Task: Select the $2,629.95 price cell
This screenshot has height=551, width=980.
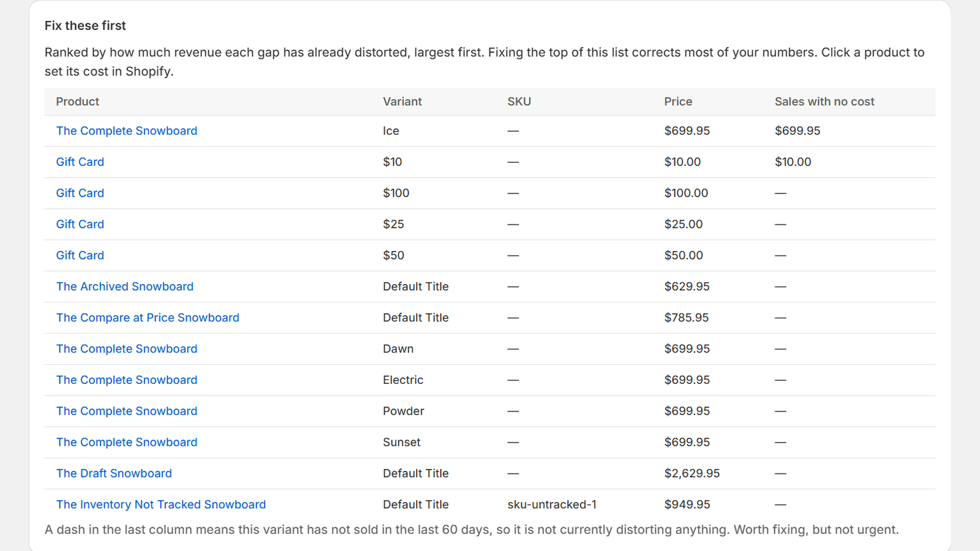Action: coord(692,474)
